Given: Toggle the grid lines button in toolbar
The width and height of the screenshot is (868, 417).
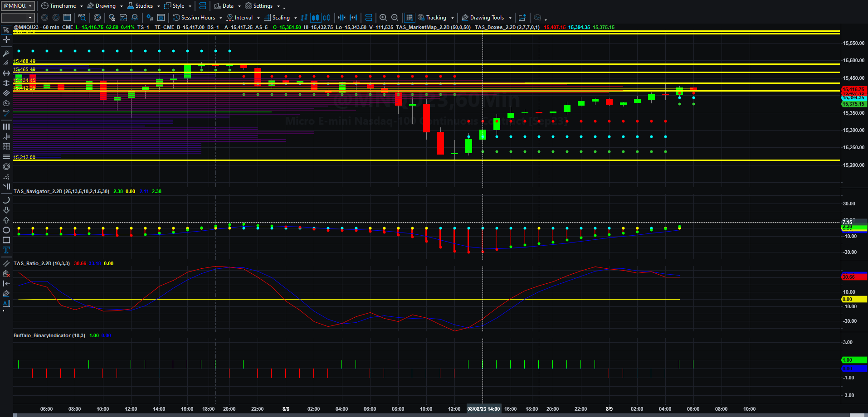Looking at the screenshot, I should point(409,18).
